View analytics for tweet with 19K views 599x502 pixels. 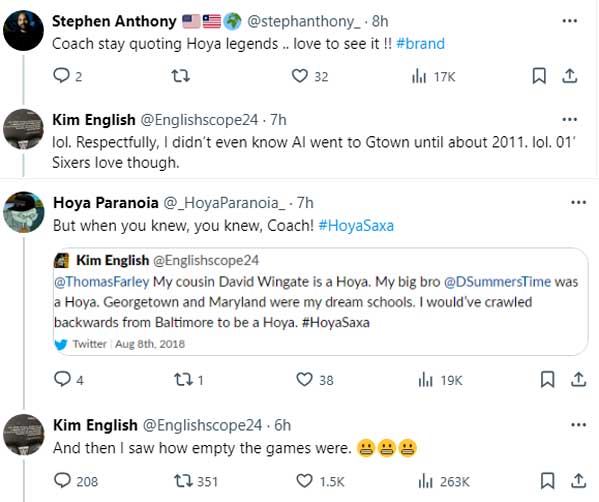440,380
